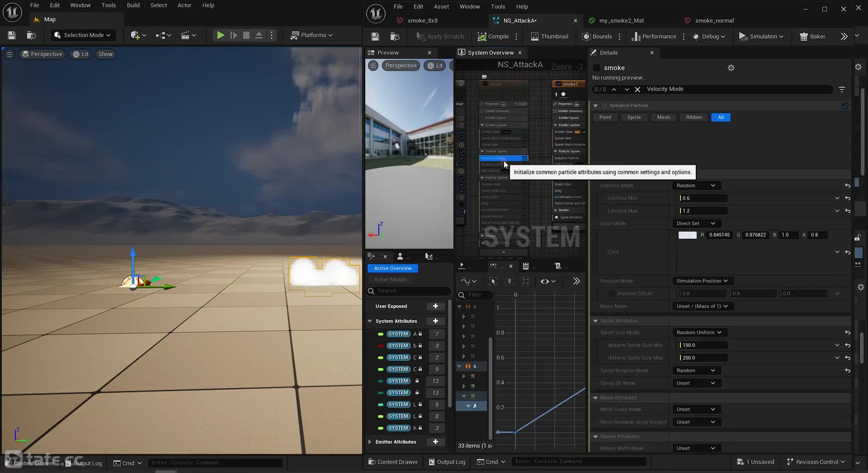868x473 pixels.
Task: Switch to the smoke_8x8 tab
Action: click(422, 21)
